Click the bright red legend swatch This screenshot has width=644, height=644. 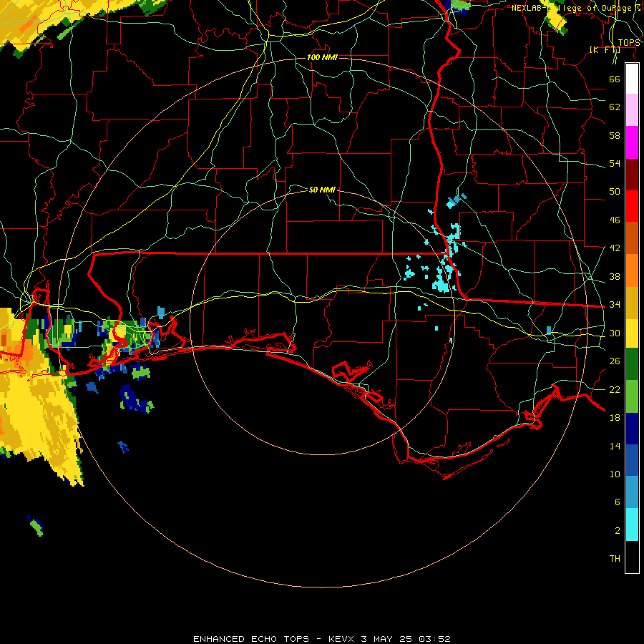(x=632, y=206)
